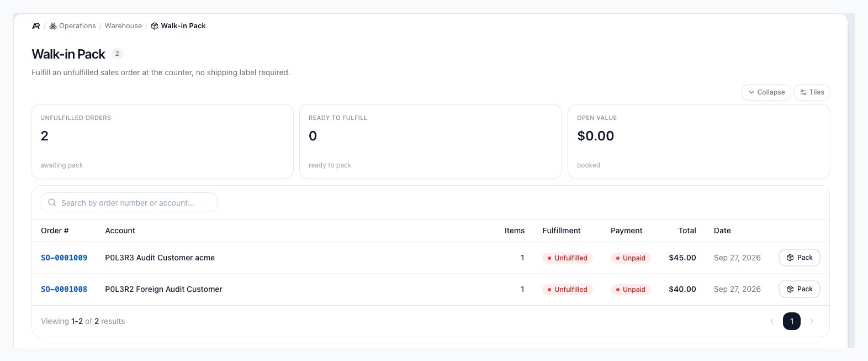Click the Open Value tile
The image size is (868, 361).
click(x=699, y=142)
